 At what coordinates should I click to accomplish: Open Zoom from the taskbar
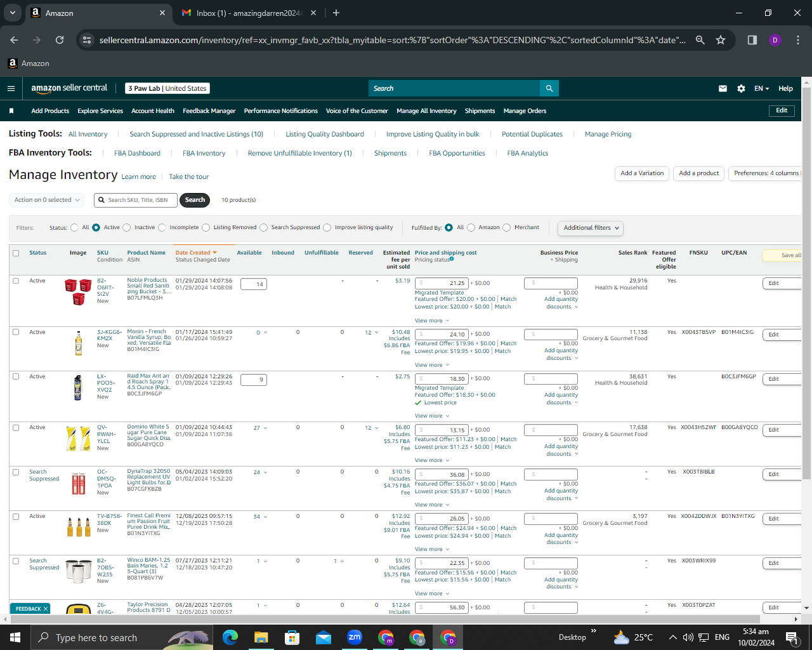click(355, 637)
